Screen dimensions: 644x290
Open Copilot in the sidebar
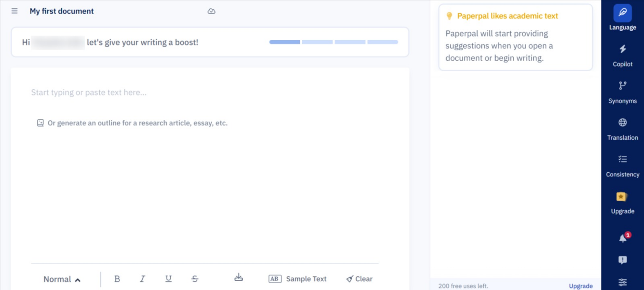(622, 54)
